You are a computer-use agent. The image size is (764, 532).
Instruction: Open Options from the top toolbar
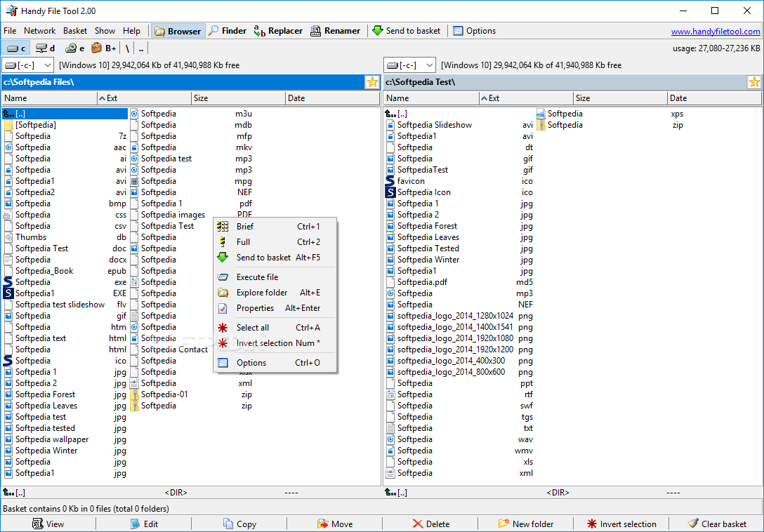point(474,31)
